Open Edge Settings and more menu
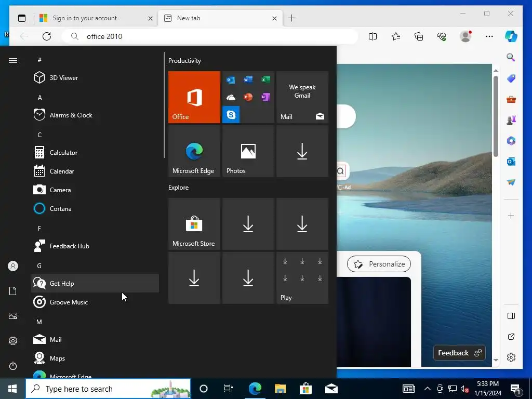The width and height of the screenshot is (532, 399). pos(489,36)
